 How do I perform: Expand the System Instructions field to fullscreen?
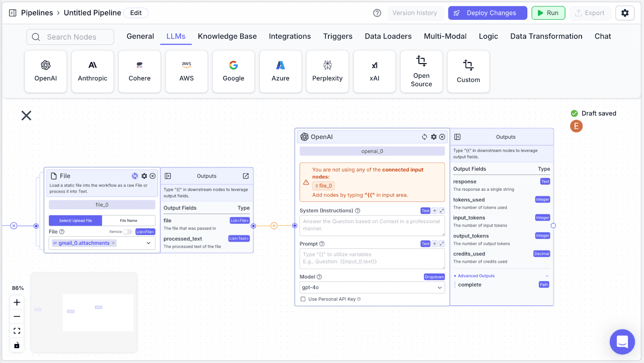[x=442, y=211]
